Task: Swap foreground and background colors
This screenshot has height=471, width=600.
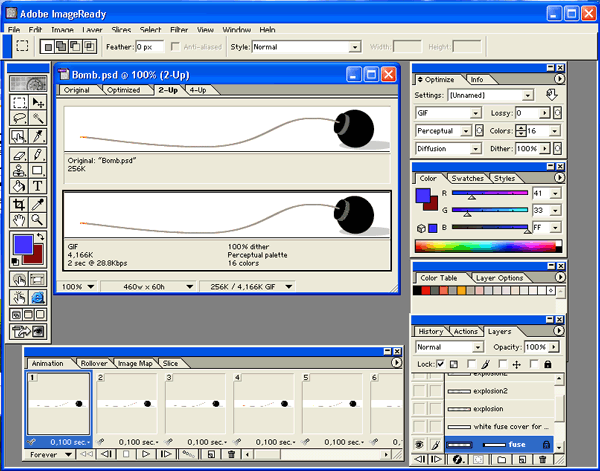Action: [x=40, y=237]
